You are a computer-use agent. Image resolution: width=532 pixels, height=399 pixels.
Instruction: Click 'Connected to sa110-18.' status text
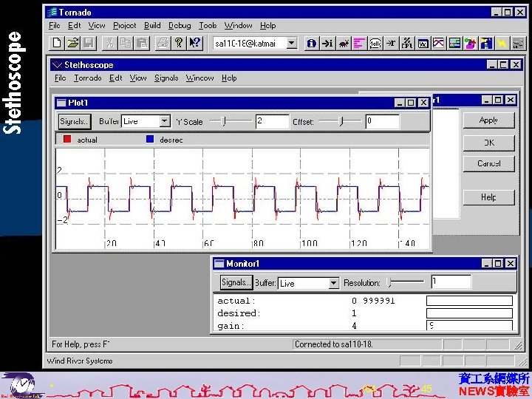[334, 344]
